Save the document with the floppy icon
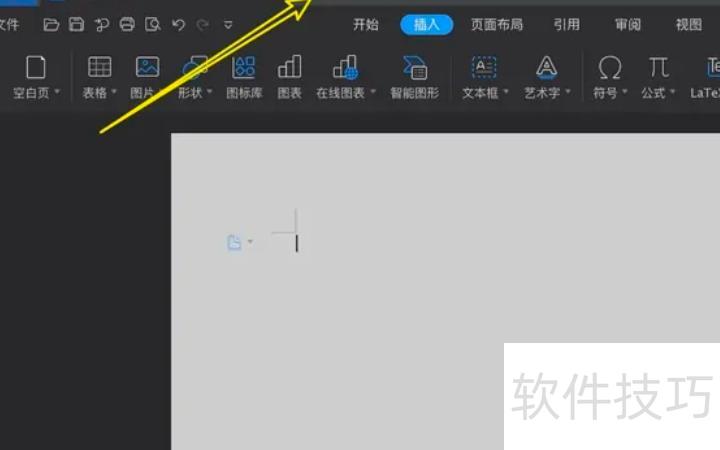 [x=76, y=24]
